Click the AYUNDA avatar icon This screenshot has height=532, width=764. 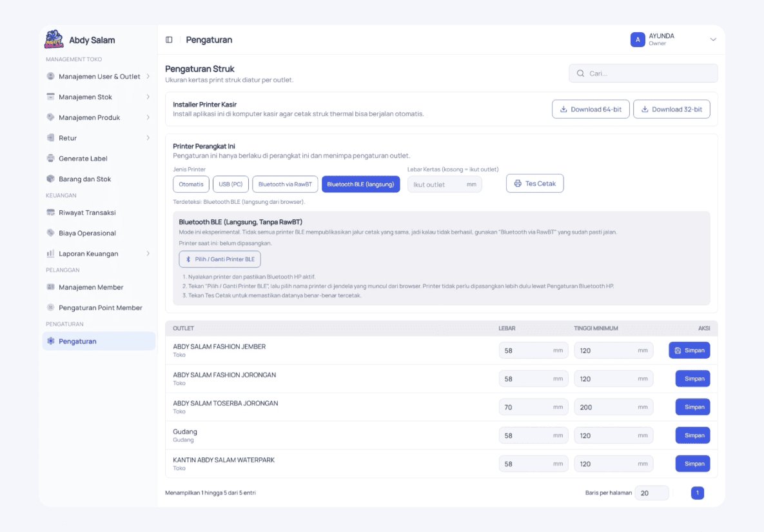(x=638, y=39)
